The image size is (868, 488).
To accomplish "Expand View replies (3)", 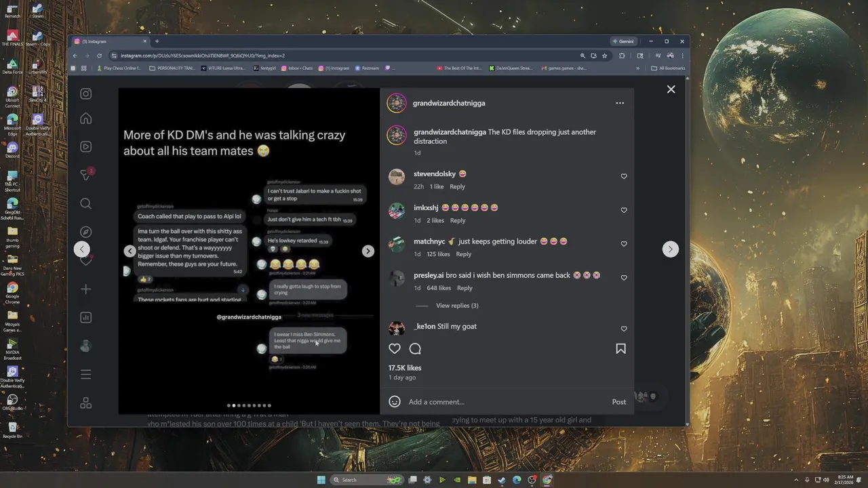I will tap(457, 306).
